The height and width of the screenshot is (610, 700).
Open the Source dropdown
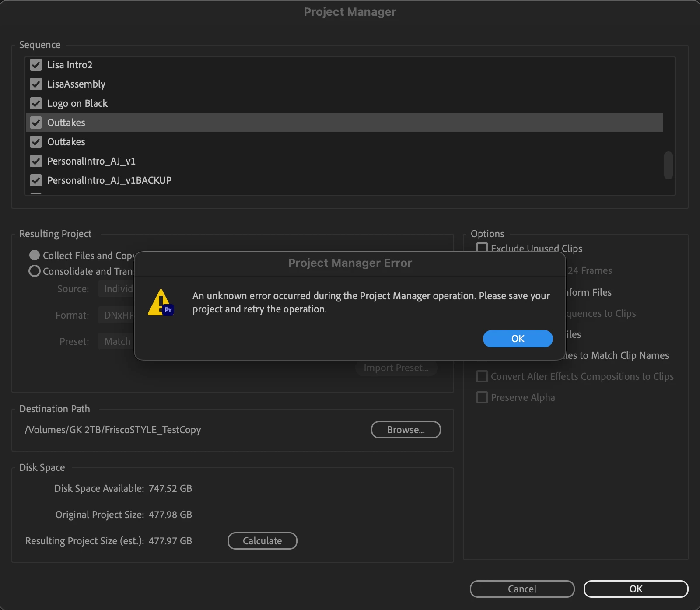click(x=116, y=289)
